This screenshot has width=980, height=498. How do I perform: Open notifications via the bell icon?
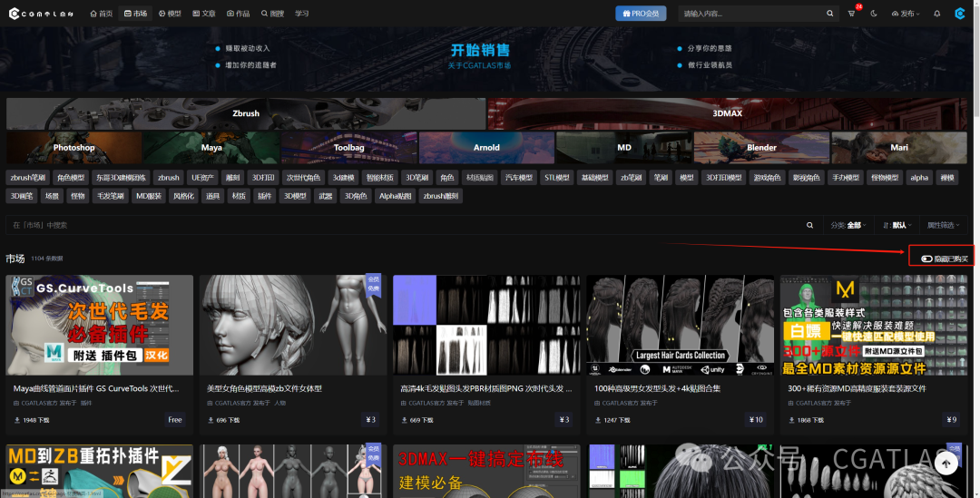tap(936, 13)
